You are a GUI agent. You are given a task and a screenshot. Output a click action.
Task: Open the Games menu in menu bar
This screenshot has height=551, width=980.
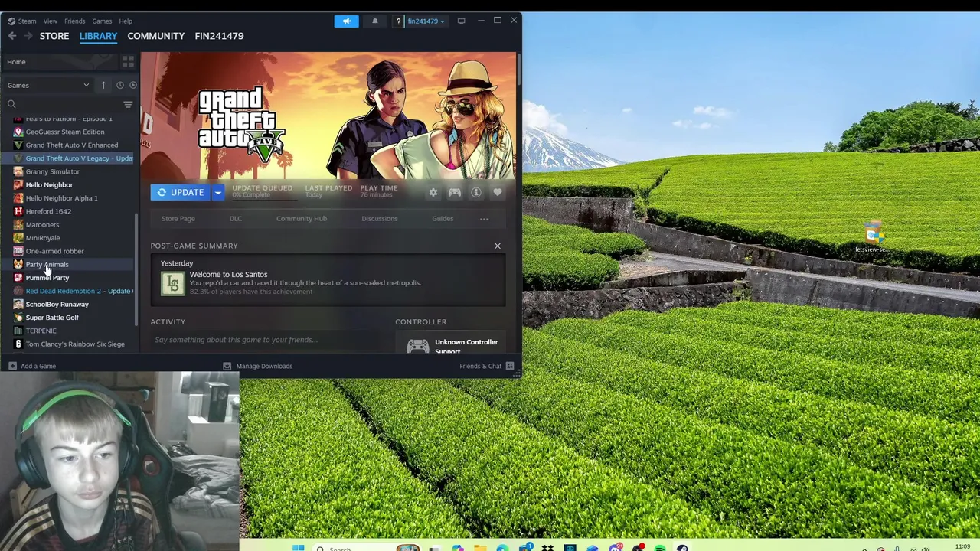pos(102,21)
